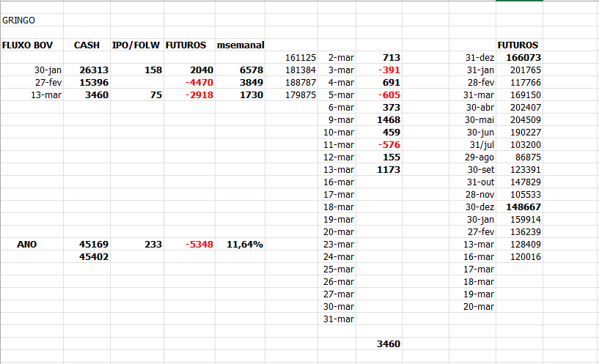
Task: Click value 188787
Action: [292, 83]
